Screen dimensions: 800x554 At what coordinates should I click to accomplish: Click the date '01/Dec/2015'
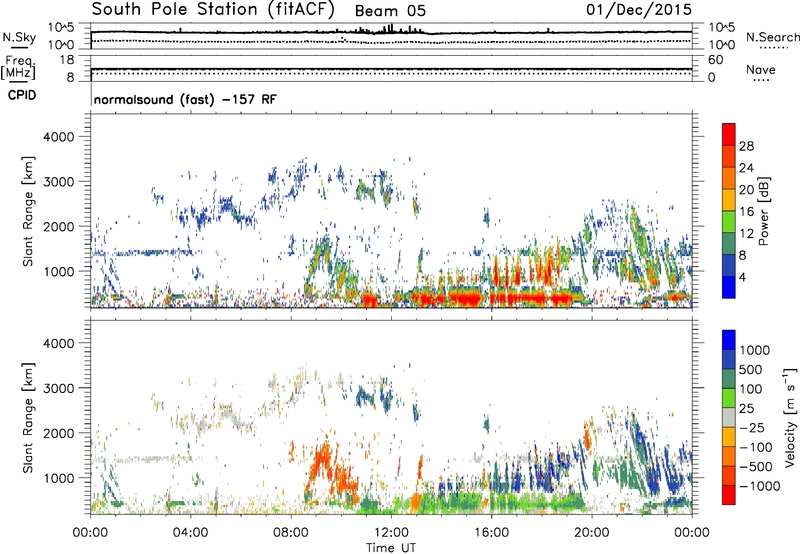639,10
